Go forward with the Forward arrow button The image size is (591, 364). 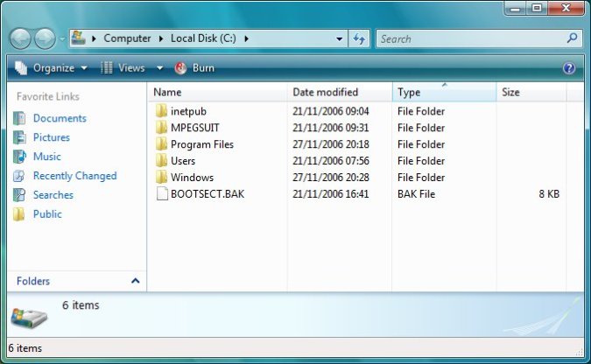45,38
